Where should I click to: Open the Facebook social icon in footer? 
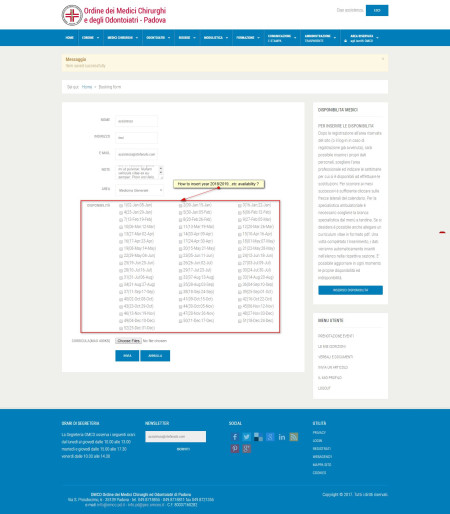tap(235, 437)
